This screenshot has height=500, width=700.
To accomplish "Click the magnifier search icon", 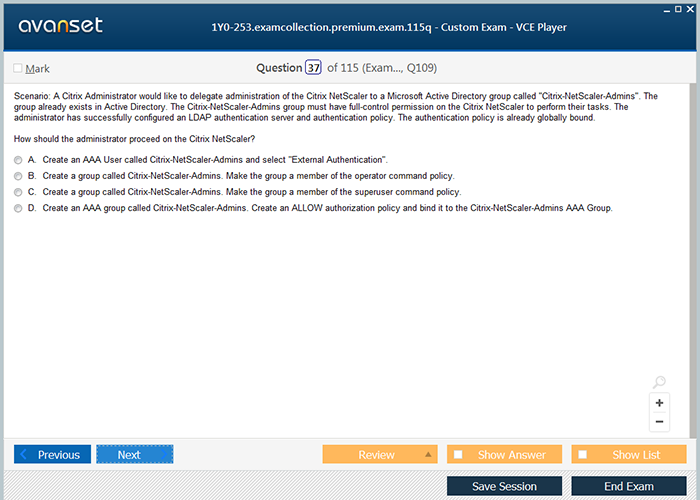I will coord(659,382).
